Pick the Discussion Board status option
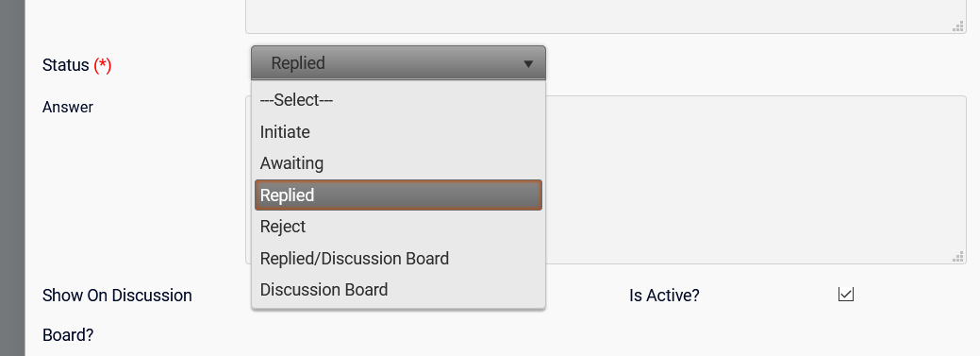This screenshot has height=356, width=980. (x=398, y=290)
